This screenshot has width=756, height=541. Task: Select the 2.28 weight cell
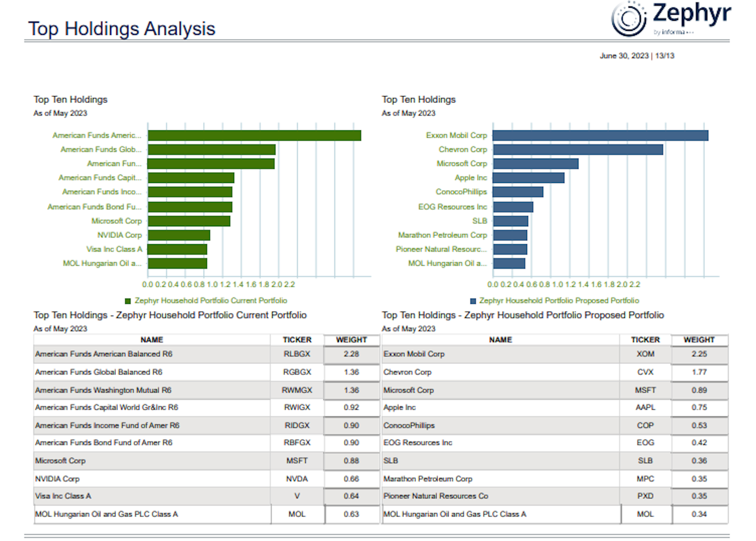click(x=351, y=354)
